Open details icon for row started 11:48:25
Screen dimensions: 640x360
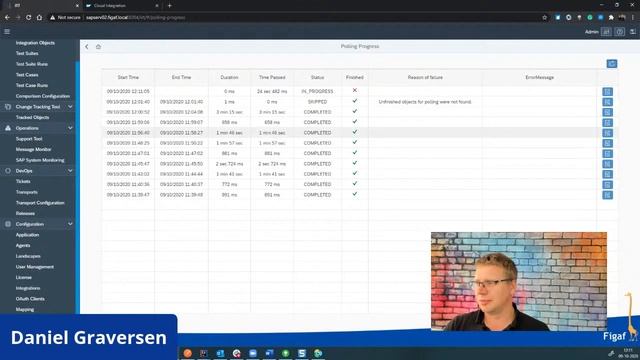pos(607,143)
